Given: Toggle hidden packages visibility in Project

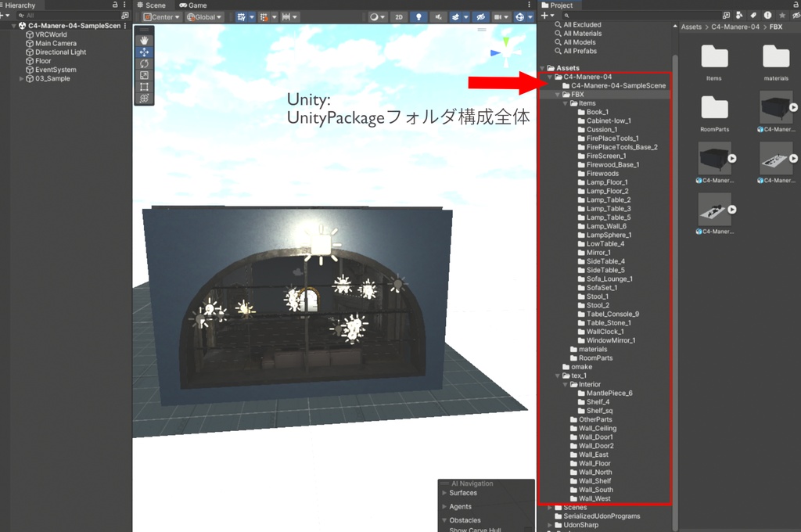Looking at the screenshot, I should pos(796,16).
